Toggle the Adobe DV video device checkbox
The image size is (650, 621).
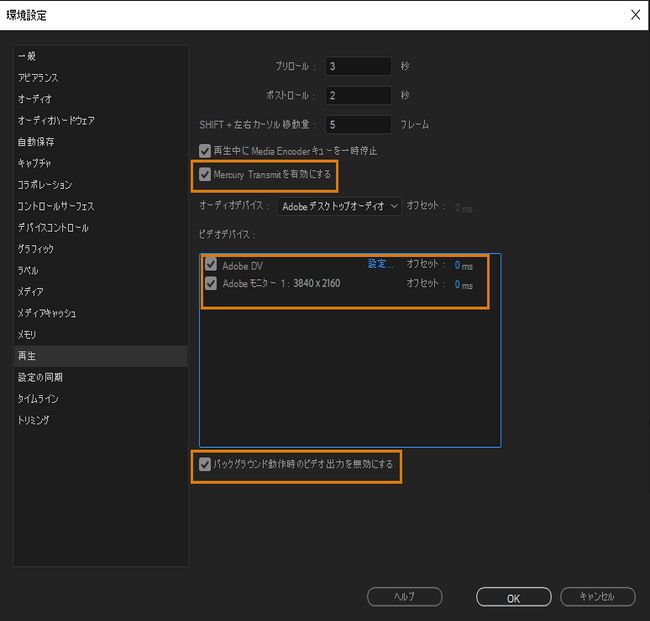211,264
